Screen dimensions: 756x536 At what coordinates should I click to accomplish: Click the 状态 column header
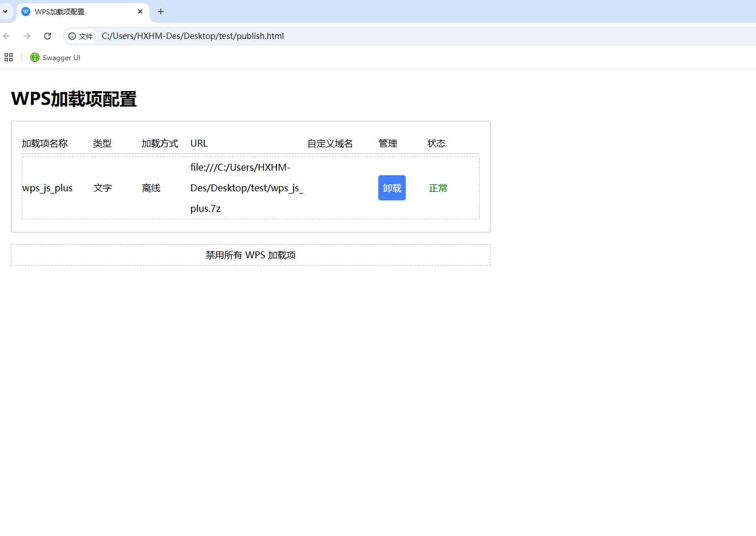click(x=437, y=143)
